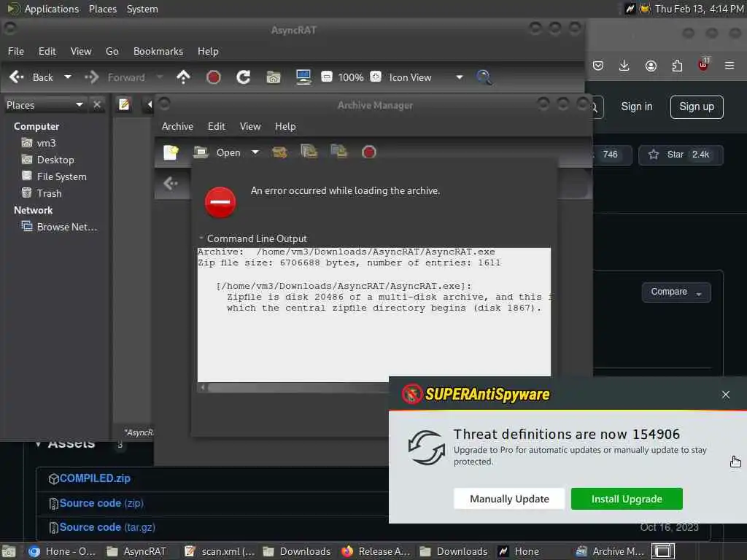Open Archive menu in Archive Manager
The height and width of the screenshot is (560, 747).
click(x=177, y=126)
